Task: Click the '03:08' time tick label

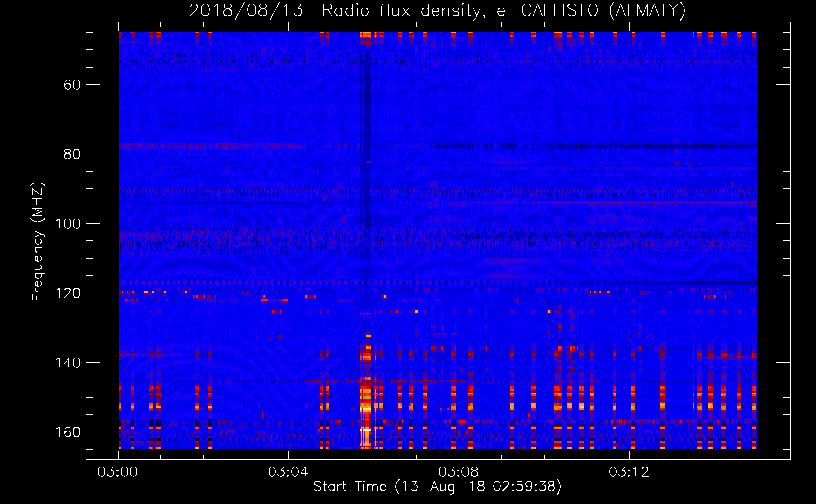Action: pyautogui.click(x=458, y=472)
